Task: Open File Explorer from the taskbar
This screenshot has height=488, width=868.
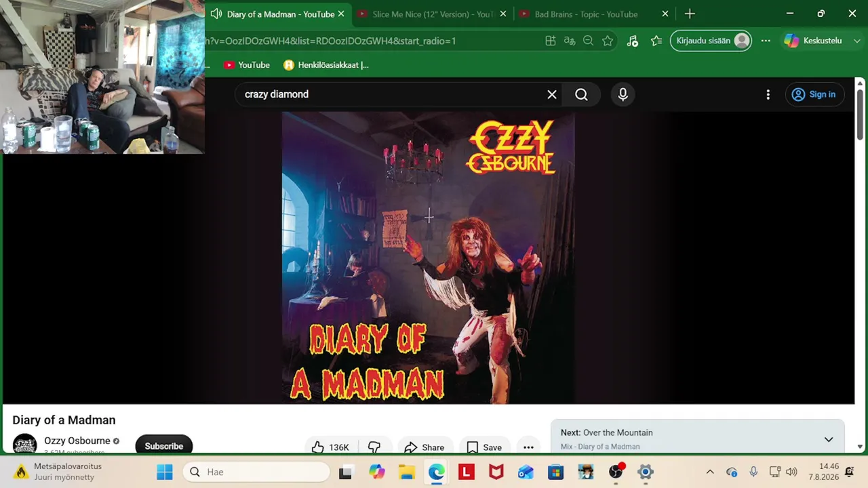Action: (x=406, y=472)
